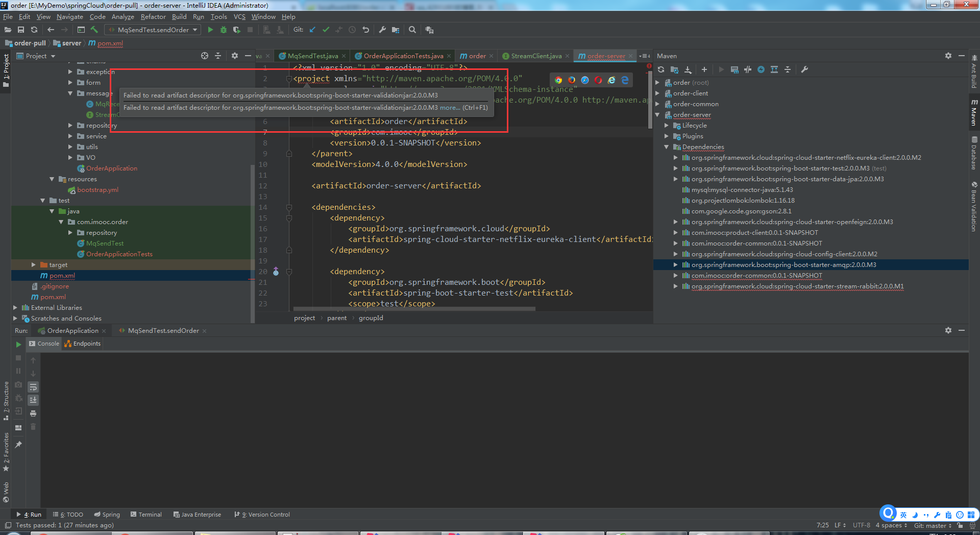Open Spring tool window button

pos(107,515)
